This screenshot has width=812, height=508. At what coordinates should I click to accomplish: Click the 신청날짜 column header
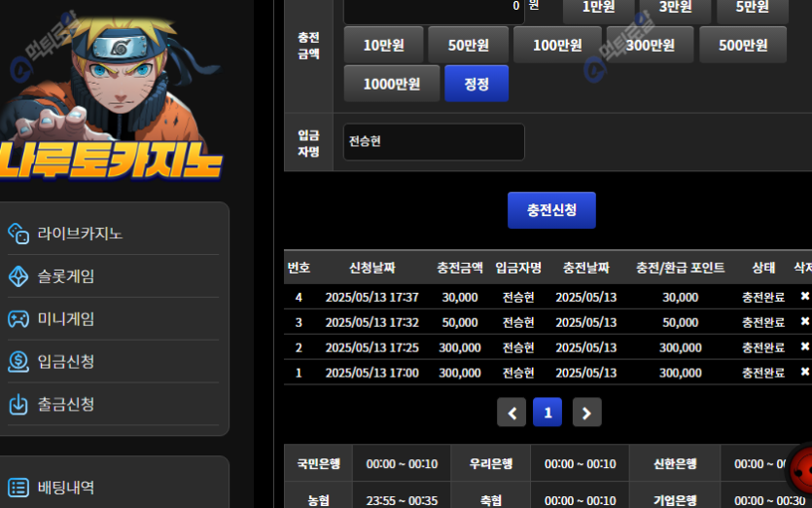[x=371, y=268]
